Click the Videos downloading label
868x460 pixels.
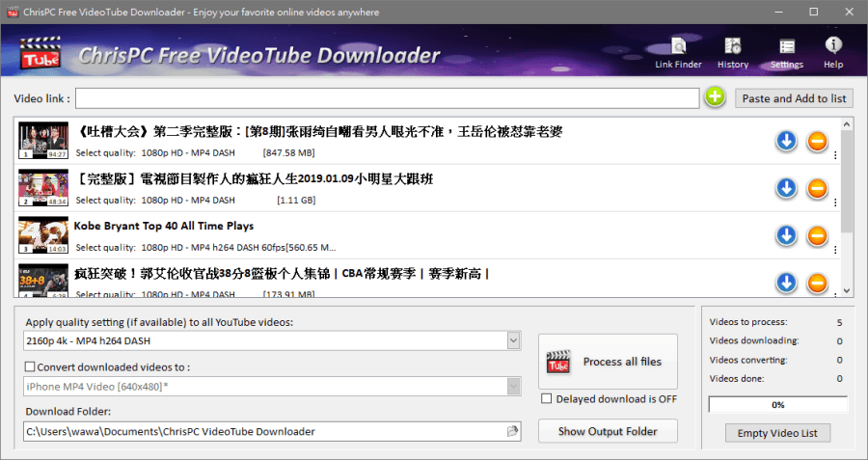[754, 340]
